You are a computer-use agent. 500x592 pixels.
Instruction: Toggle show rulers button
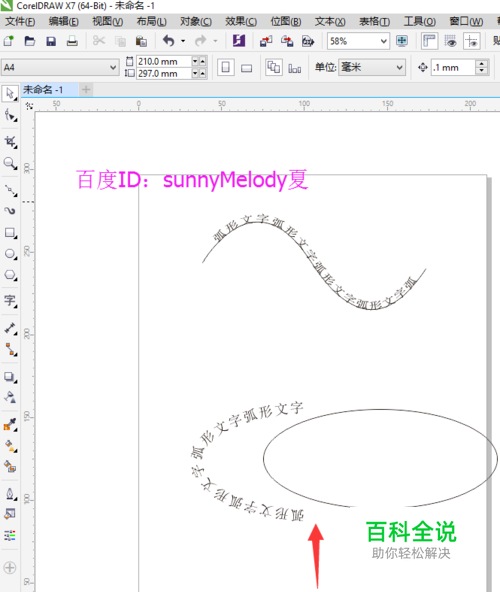point(429,41)
